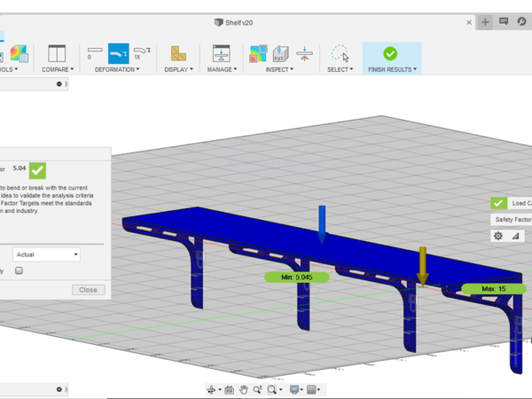The height and width of the screenshot is (399, 532).
Task: Open legend settings gear icon
Action: pyautogui.click(x=498, y=236)
